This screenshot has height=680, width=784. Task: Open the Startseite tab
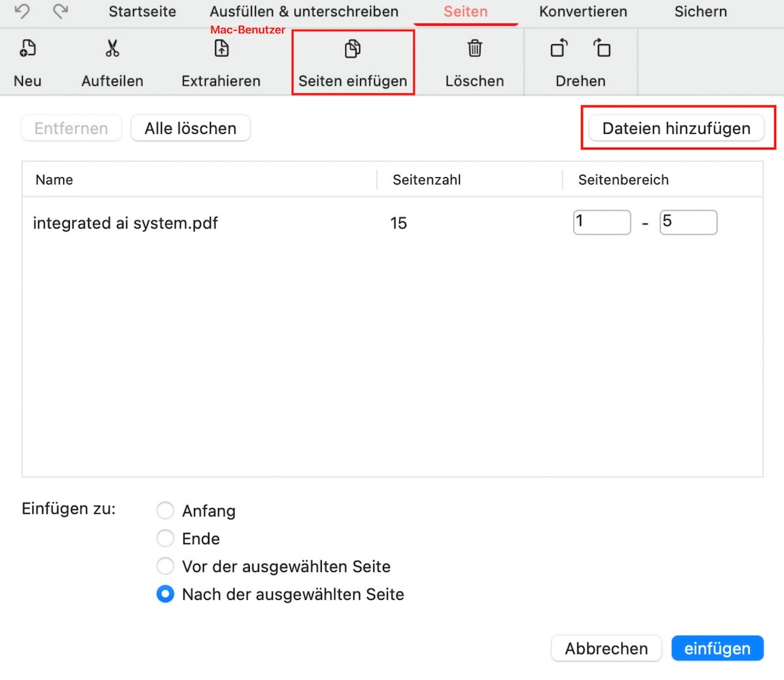tap(142, 12)
